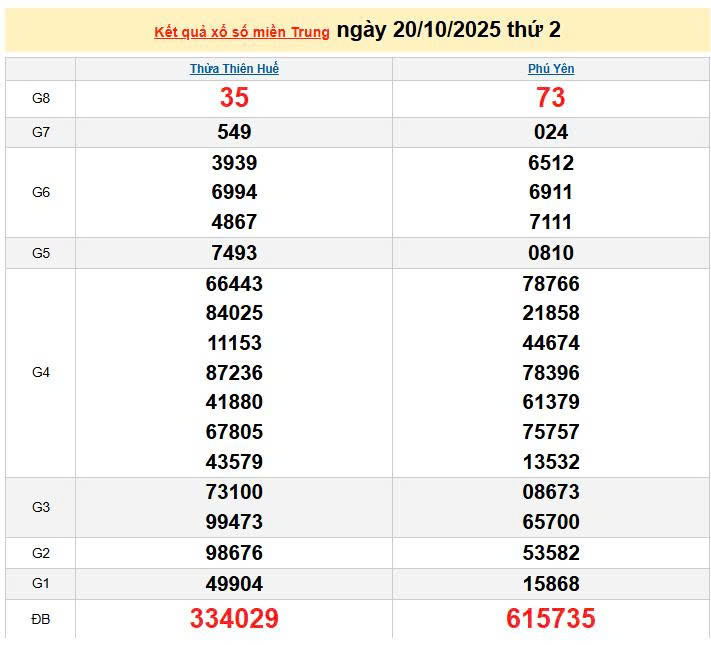Click the Thừa Thiên Huế province link
Image resolution: width=711 pixels, height=645 pixels.
pyautogui.click(x=234, y=69)
